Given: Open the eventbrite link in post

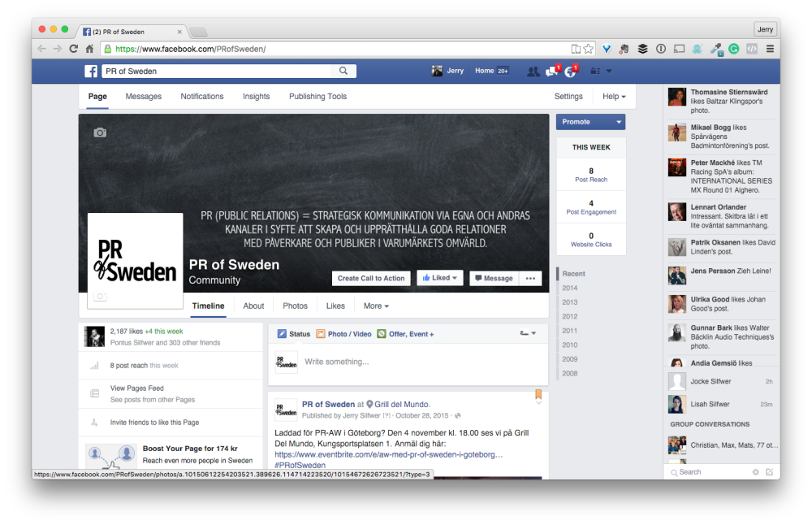Looking at the screenshot, I should tap(388, 454).
